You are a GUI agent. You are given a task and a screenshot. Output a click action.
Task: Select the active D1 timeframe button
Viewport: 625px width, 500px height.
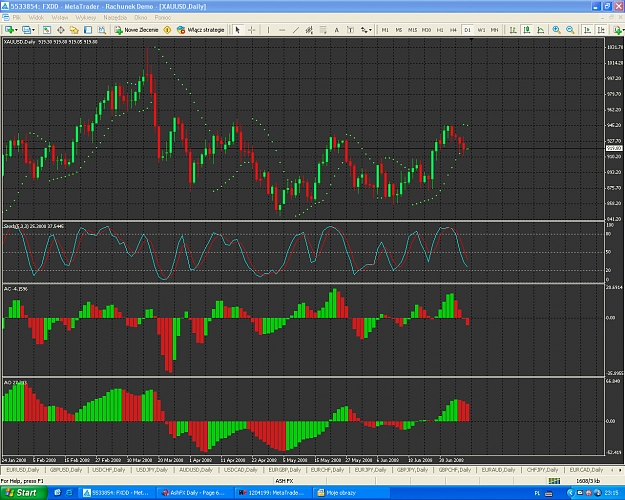(467, 30)
